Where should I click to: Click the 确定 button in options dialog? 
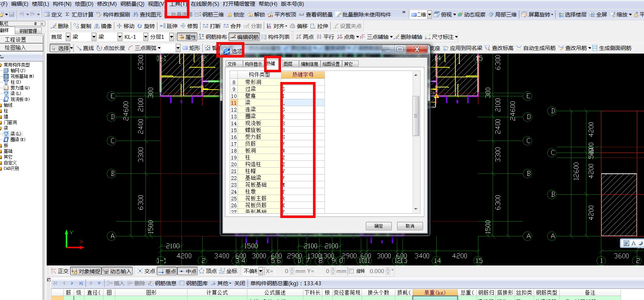click(378, 226)
